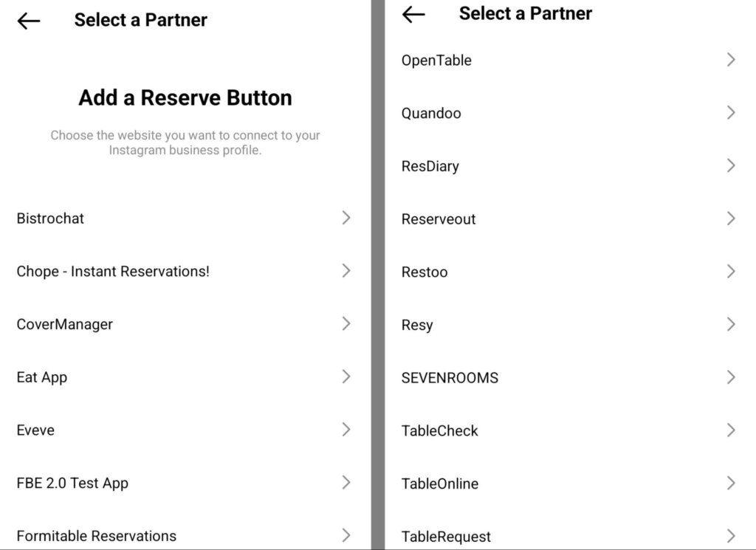The image size is (756, 550).
Task: Select Reserveout from the partner list
Action: tap(439, 219)
